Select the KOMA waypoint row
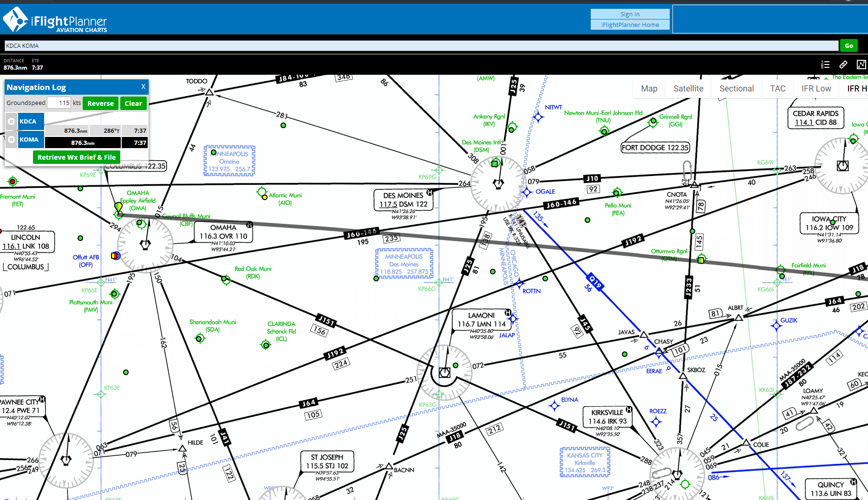Screen dimensions: 868x500 (31, 139)
